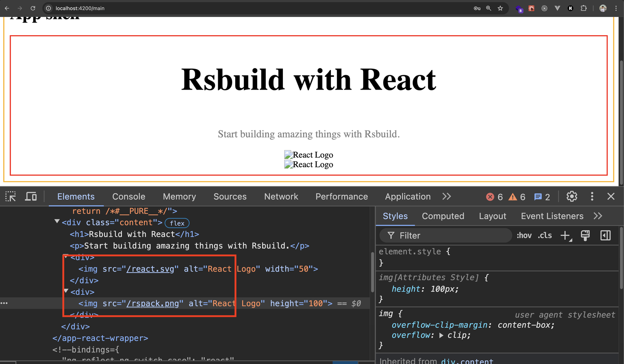Click the content-box overflow-clip-margin value
This screenshot has height=364, width=624.
(524, 325)
